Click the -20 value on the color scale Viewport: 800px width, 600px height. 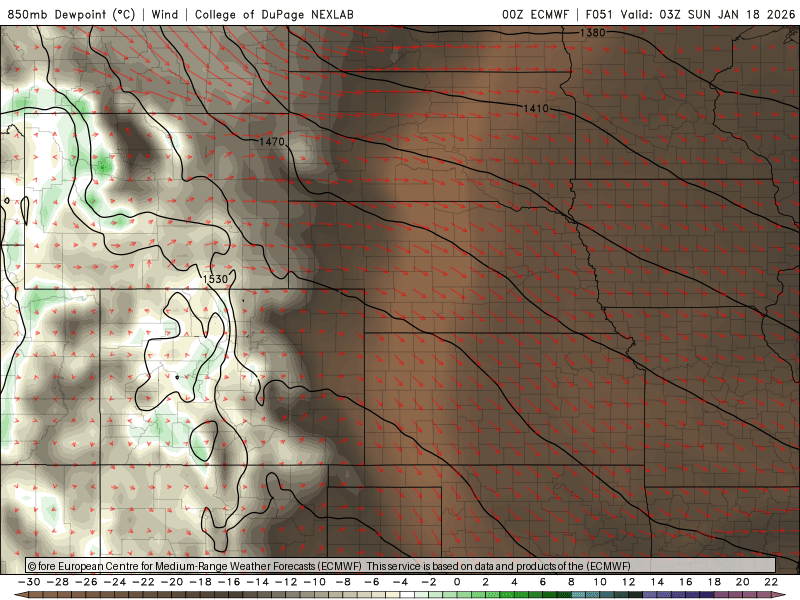pos(172,582)
